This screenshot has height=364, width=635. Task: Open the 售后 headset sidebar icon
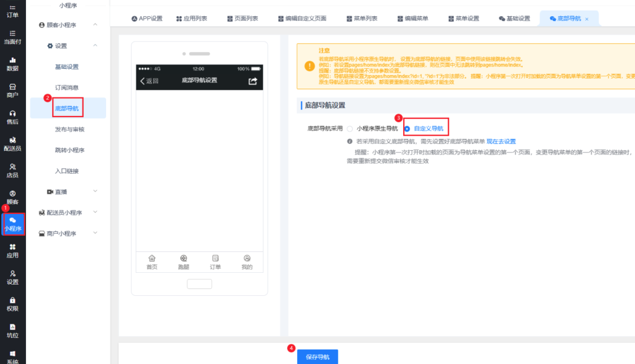[12, 117]
